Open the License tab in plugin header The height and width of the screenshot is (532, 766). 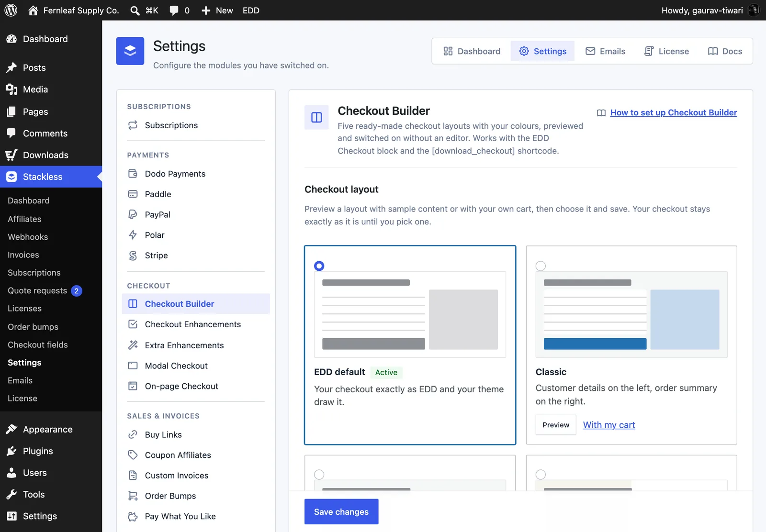tap(666, 51)
